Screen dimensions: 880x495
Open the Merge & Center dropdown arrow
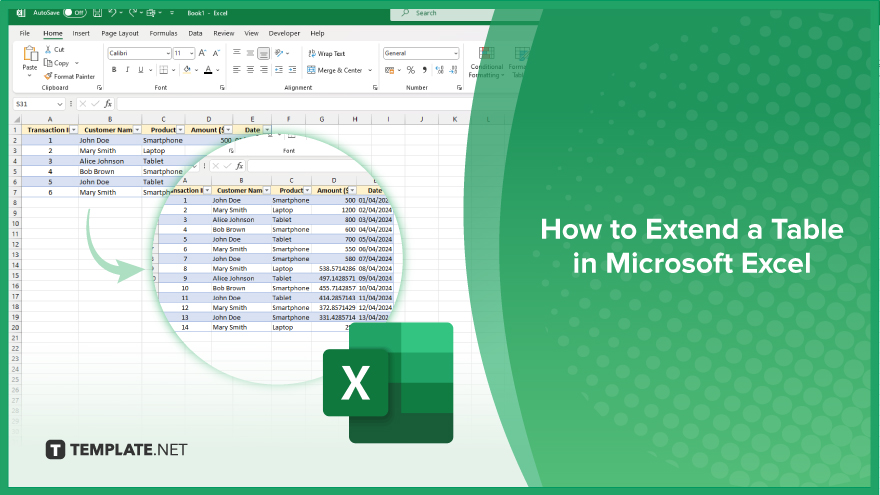[x=370, y=70]
